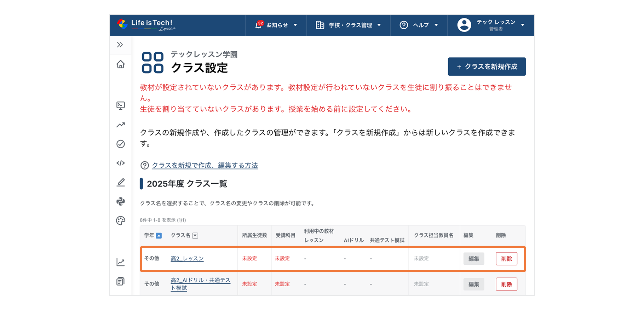This screenshot has width=644, height=310.
Task: Open the sidebar trending arrow icon
Action: [121, 125]
